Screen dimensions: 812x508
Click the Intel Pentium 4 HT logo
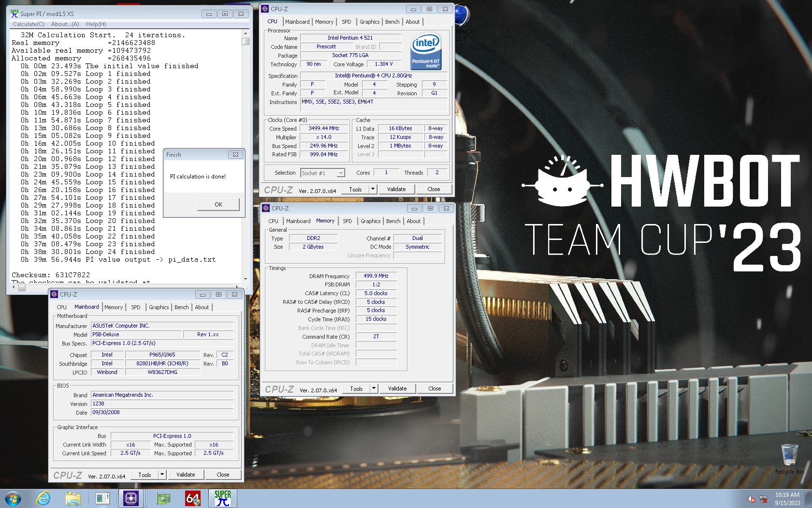[x=426, y=51]
